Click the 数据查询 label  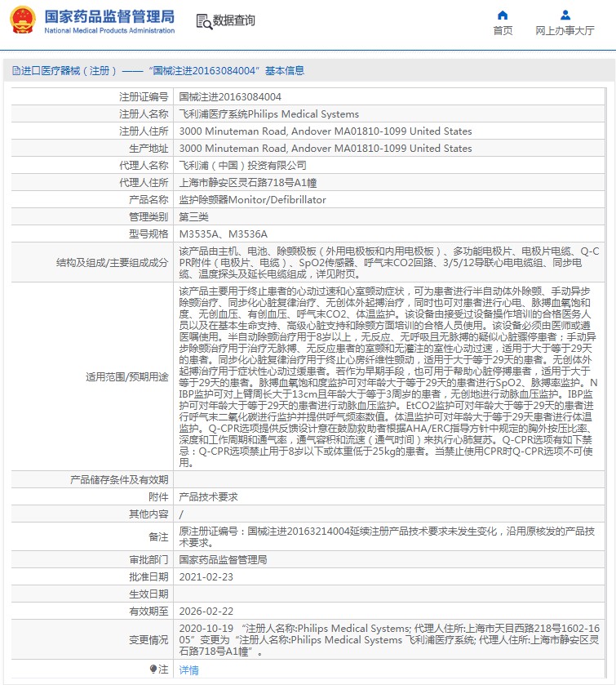click(233, 20)
